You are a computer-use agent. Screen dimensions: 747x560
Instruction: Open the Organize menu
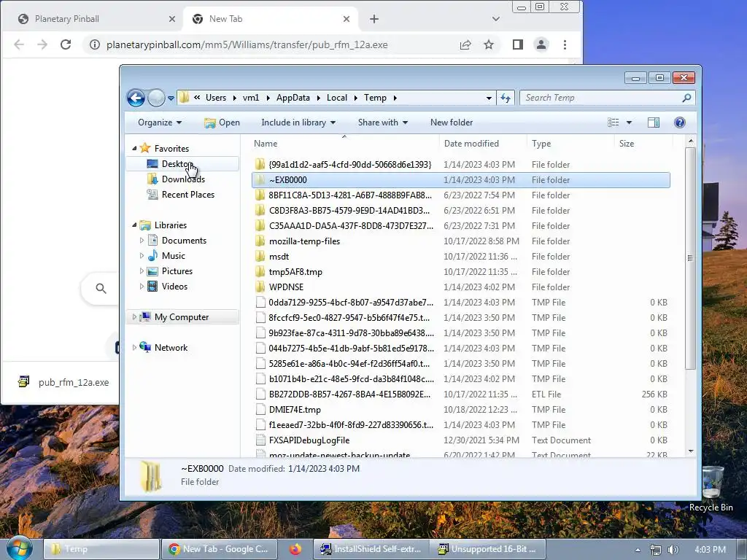pos(160,122)
